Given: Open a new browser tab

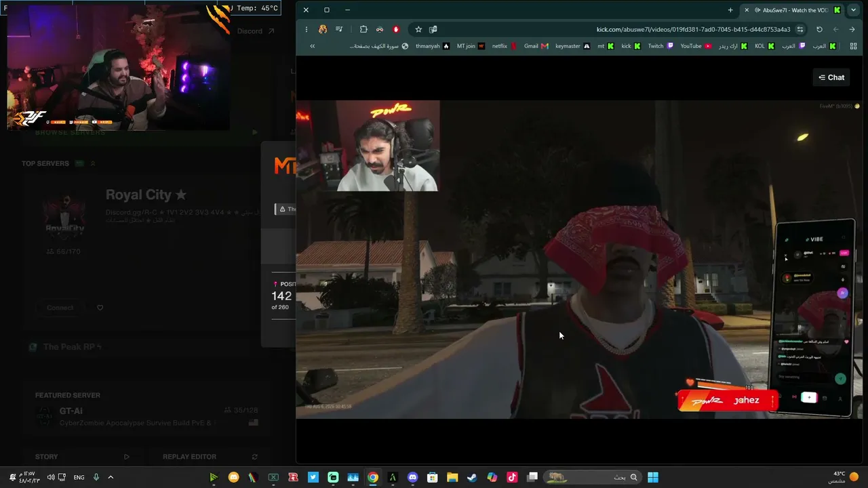Looking at the screenshot, I should 730,10.
